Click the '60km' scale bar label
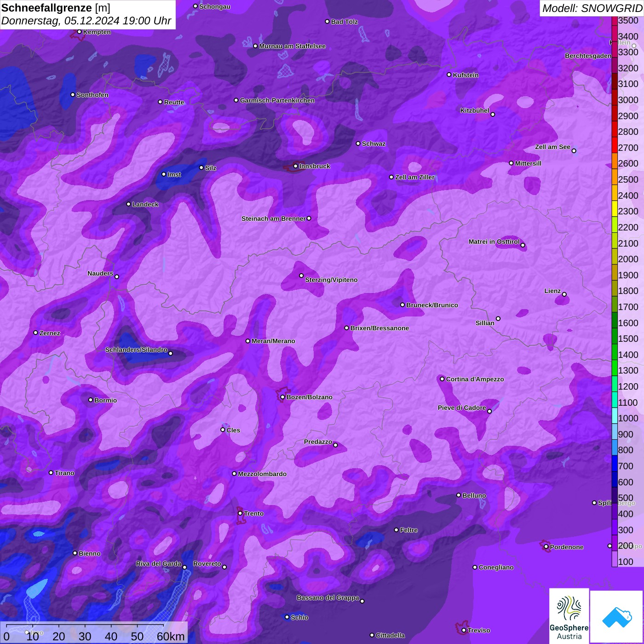 (x=171, y=636)
